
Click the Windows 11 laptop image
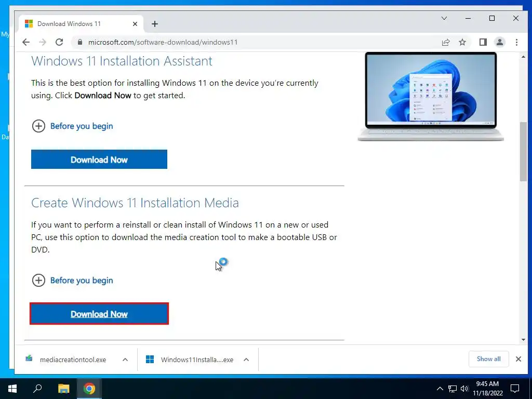click(431, 96)
